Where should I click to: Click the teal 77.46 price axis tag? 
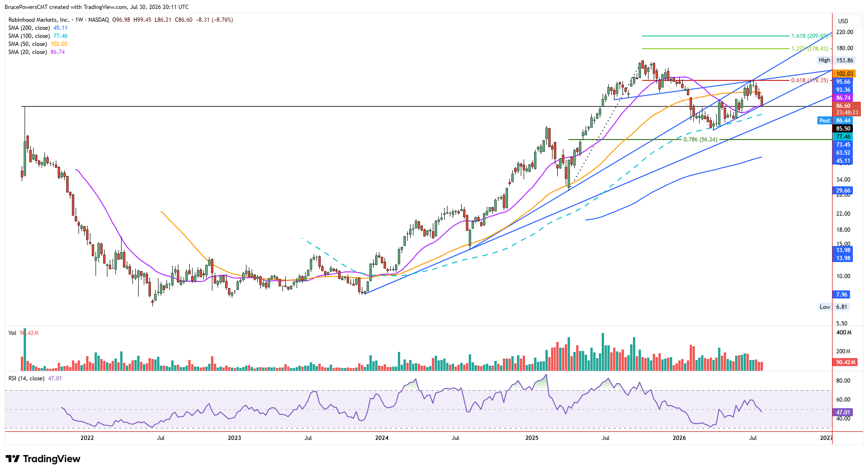pos(843,137)
